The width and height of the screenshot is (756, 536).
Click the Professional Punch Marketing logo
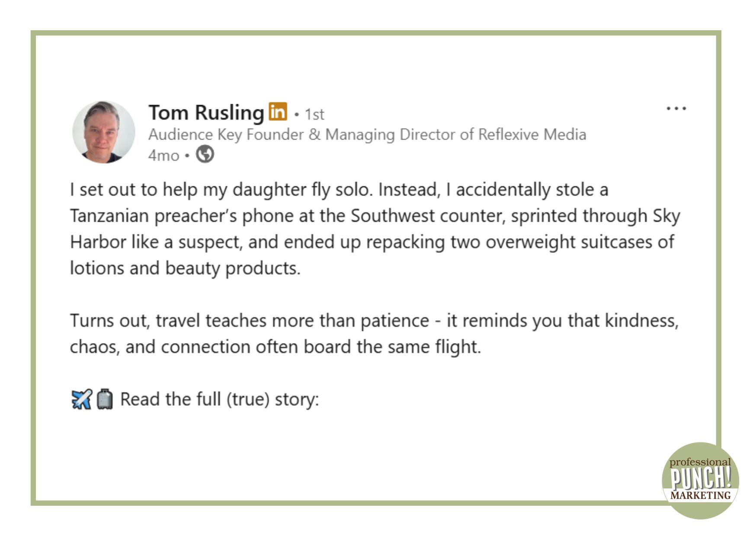click(700, 480)
